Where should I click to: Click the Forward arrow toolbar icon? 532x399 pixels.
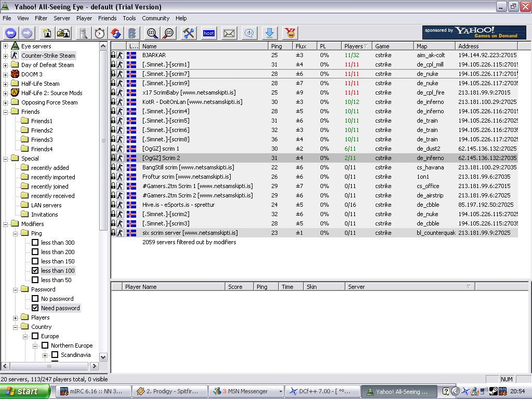click(27, 33)
